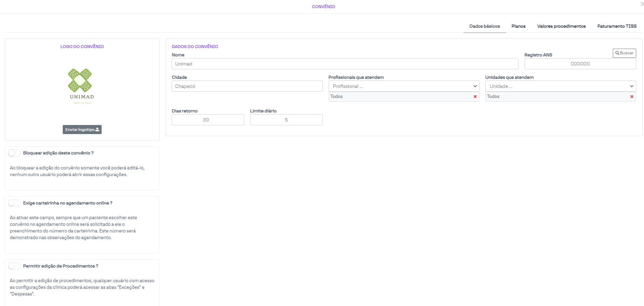Remove the 'Todos' tag under Unidades
The width and height of the screenshot is (644, 306).
click(632, 97)
